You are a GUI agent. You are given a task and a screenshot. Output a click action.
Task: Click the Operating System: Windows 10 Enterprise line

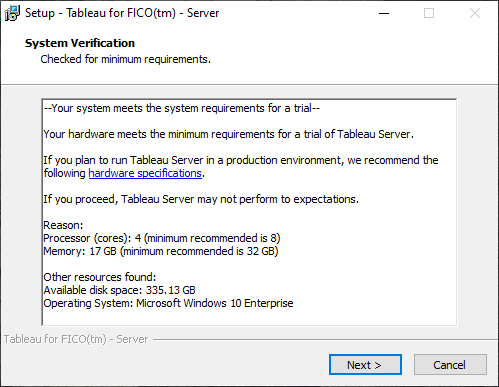click(168, 303)
